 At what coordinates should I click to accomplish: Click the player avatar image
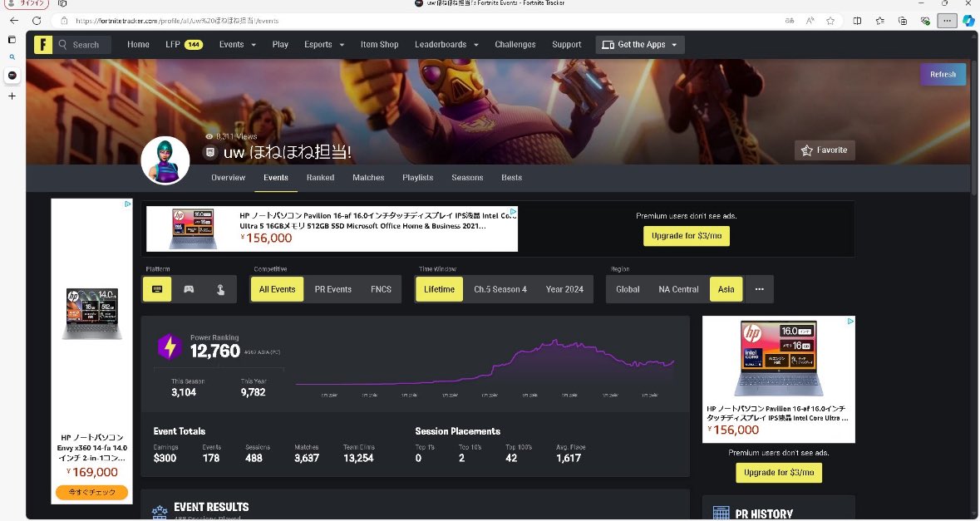tap(165, 160)
